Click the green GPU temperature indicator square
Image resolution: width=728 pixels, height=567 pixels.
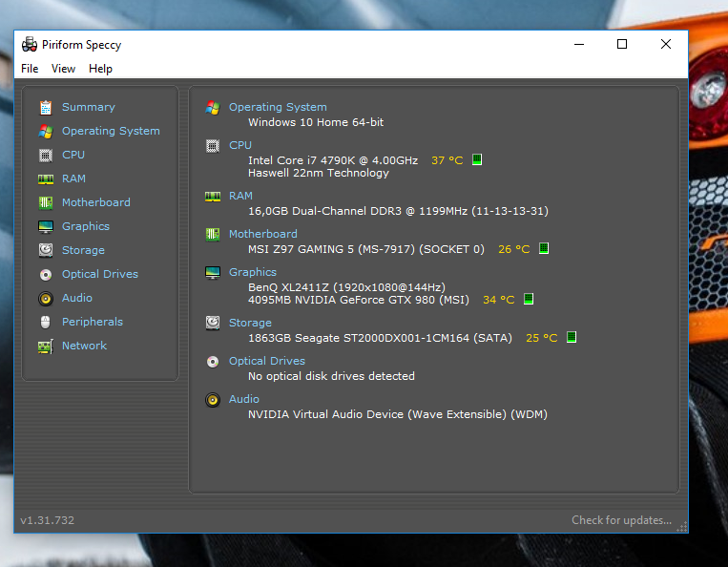click(529, 299)
